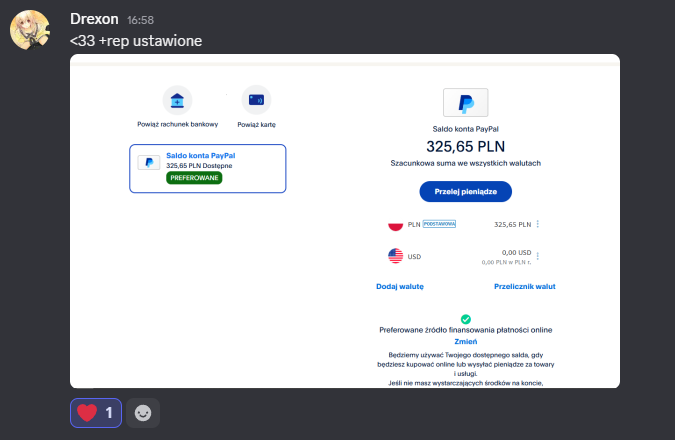Open the Drexon username profile

[94, 19]
